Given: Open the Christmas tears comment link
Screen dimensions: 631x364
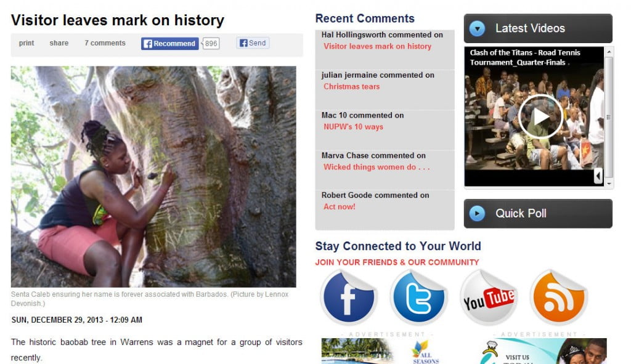Looking at the screenshot, I should [x=351, y=87].
